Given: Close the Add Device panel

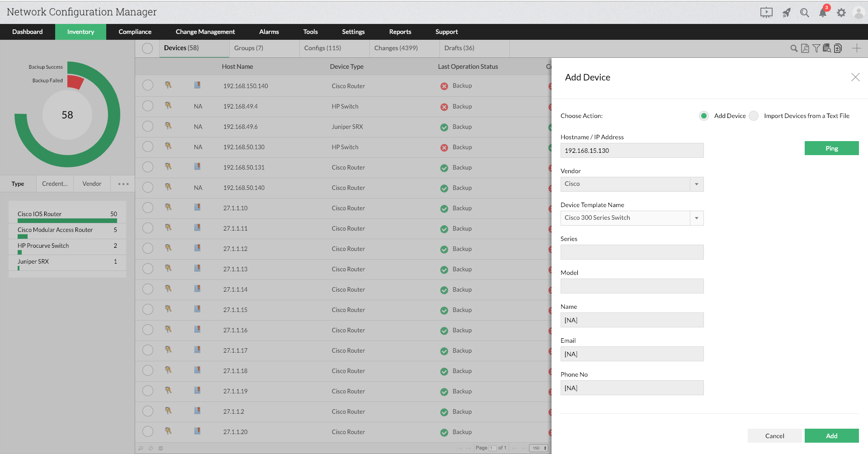Looking at the screenshot, I should (855, 77).
